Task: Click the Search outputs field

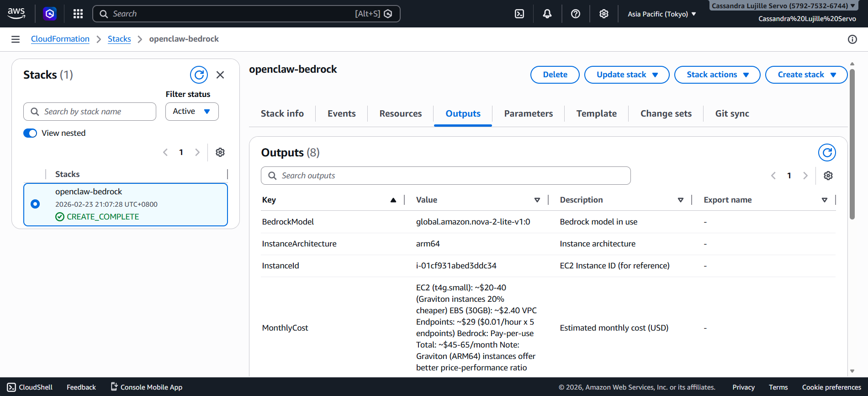Action: 446,176
